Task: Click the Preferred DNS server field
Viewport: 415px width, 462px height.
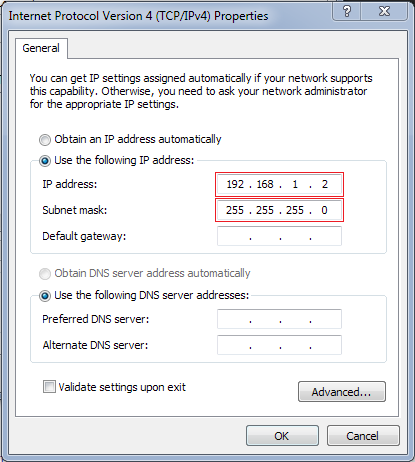Action: click(x=279, y=319)
